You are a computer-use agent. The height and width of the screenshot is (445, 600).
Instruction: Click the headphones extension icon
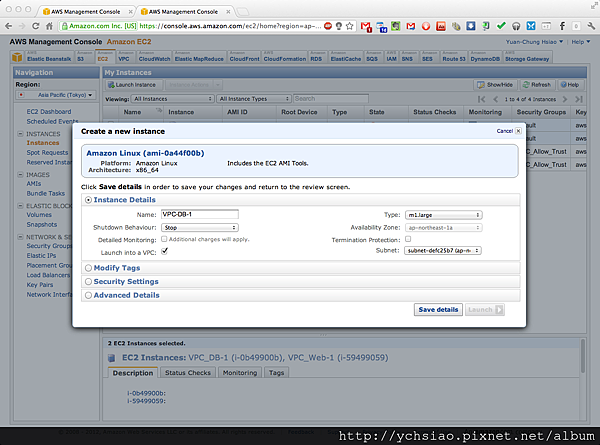(516, 26)
